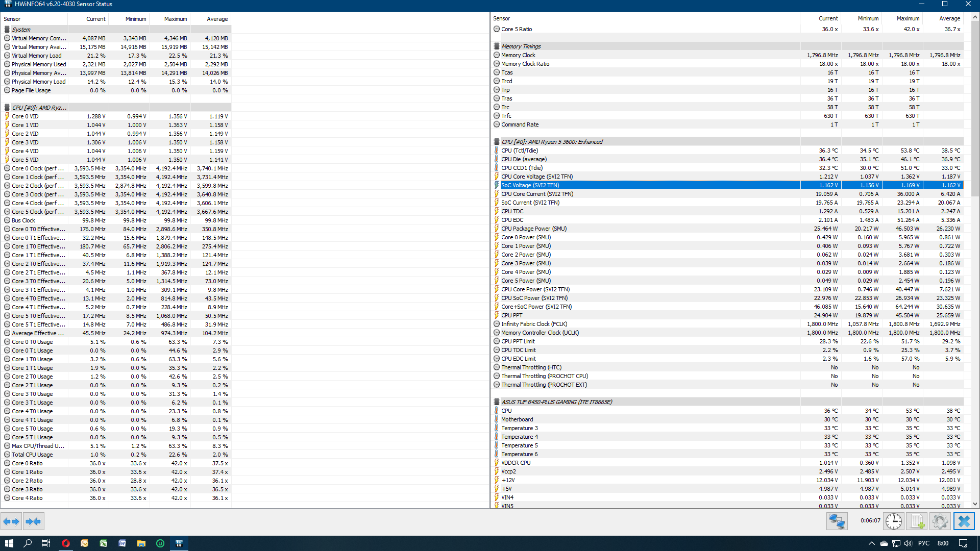The image size is (980, 551).
Task: Select the CPU (Tctl/Tdie) sensor row
Action: pos(519,151)
